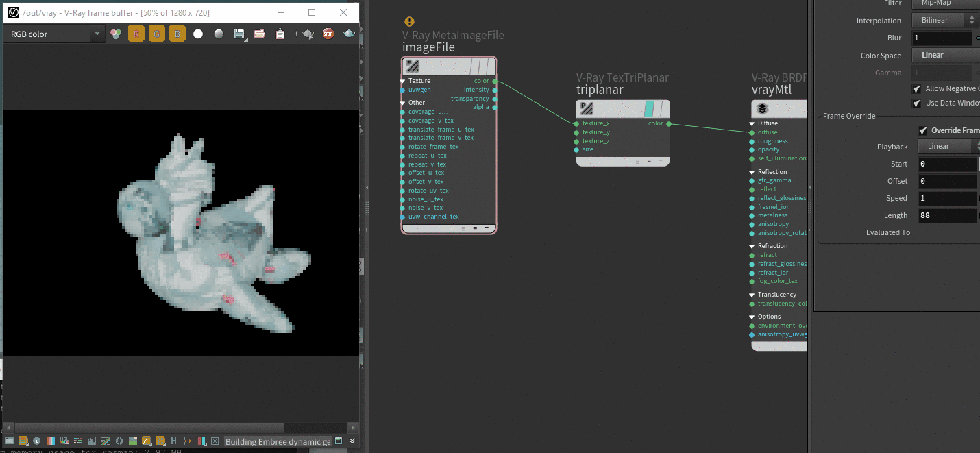980x453 pixels.
Task: Select the triplanar node icon
Action: coord(587,108)
